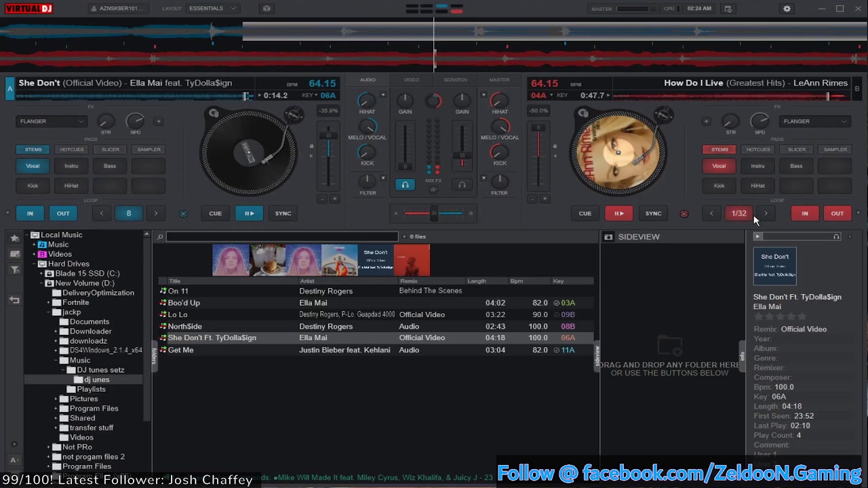Screen dimensions: 868x488
Task: Click the 3D box icon beside the layout selector
Action: click(x=267, y=9)
